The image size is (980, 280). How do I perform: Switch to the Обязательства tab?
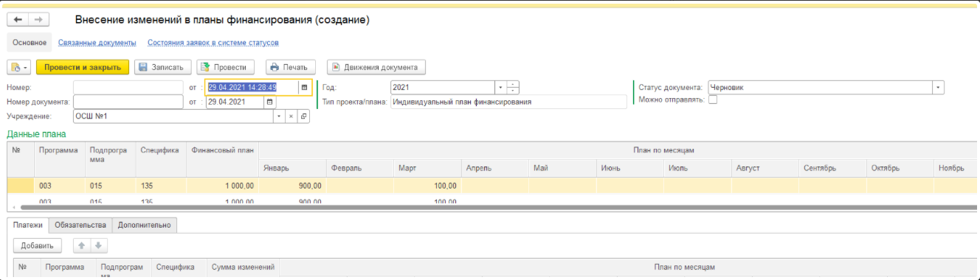click(80, 225)
